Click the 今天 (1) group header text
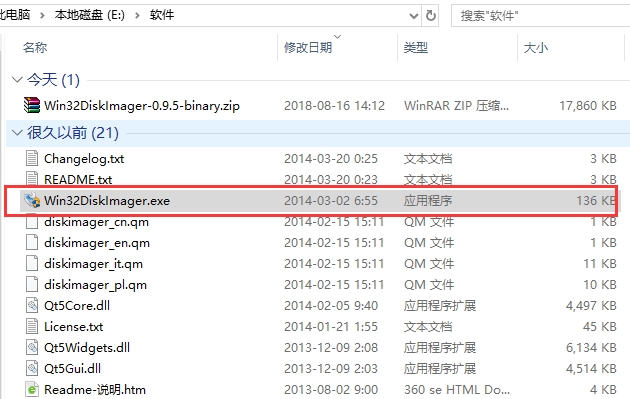 coord(53,80)
